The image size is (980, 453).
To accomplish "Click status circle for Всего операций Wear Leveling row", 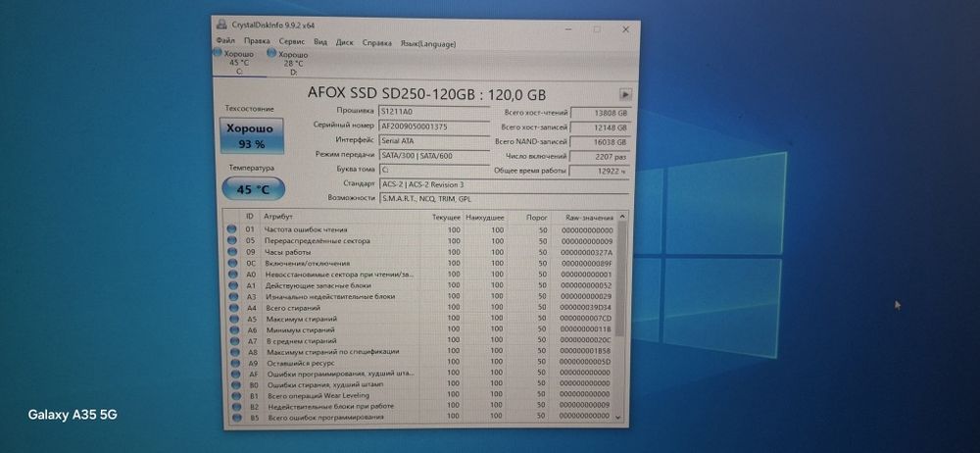I will pyautogui.click(x=236, y=395).
